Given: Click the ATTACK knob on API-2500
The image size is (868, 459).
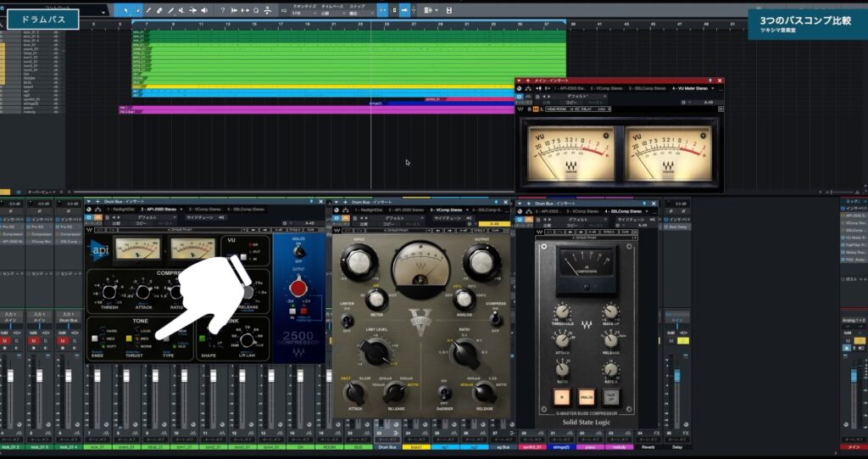Looking at the screenshot, I should (x=143, y=292).
